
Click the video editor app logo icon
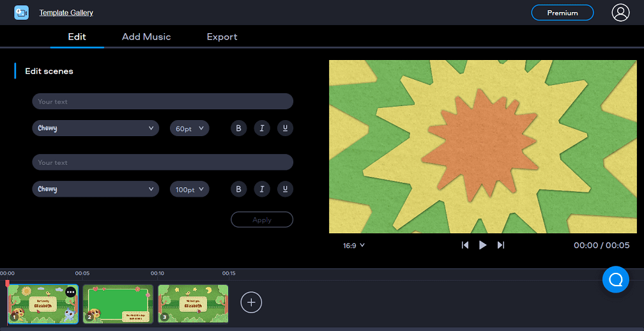point(21,13)
